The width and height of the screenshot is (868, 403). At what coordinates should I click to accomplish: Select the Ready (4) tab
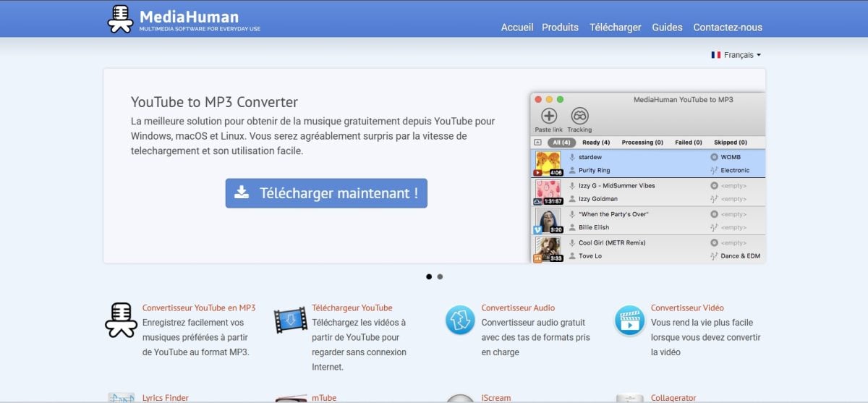tap(596, 143)
